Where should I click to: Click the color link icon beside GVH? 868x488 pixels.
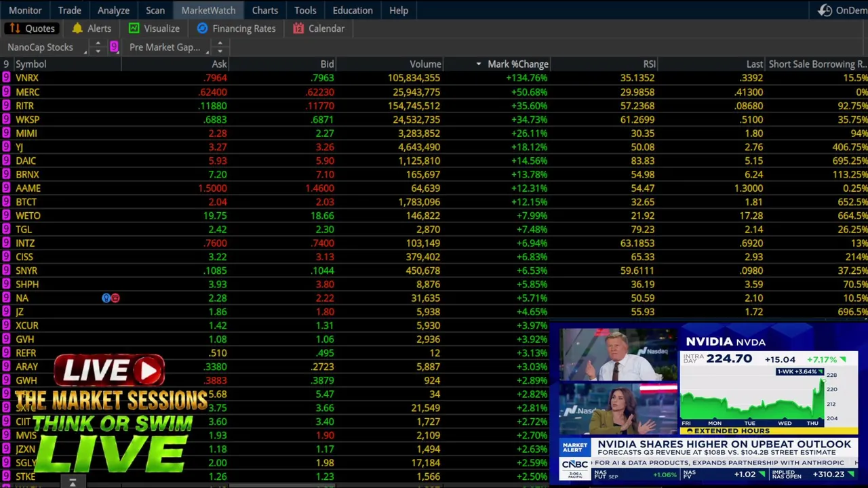(x=6, y=339)
